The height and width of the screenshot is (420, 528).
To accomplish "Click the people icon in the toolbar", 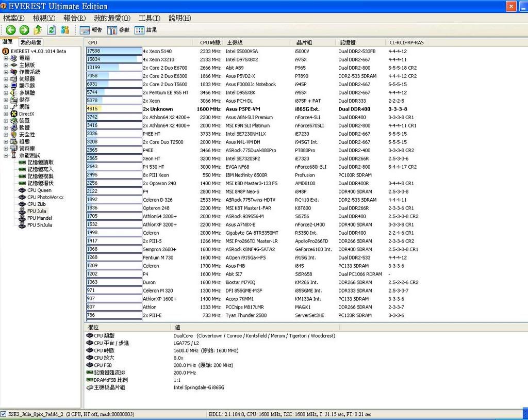I will point(64,30).
